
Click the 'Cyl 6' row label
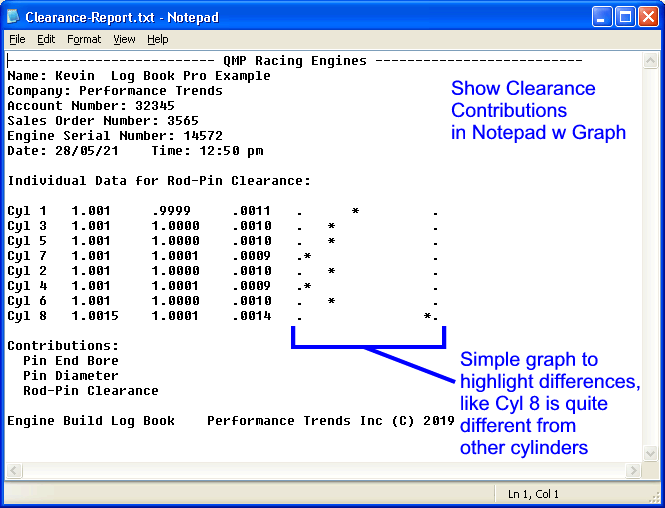27,301
